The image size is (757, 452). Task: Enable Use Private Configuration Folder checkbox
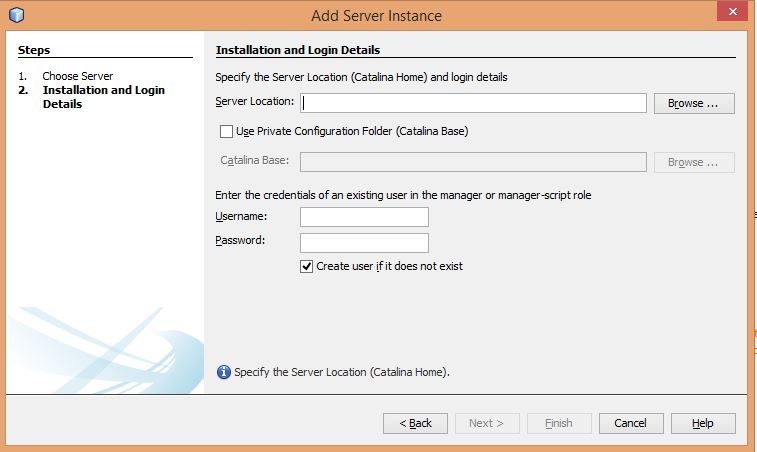226,131
